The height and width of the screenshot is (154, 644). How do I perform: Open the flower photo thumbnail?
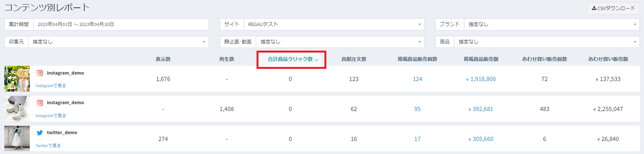click(17, 79)
